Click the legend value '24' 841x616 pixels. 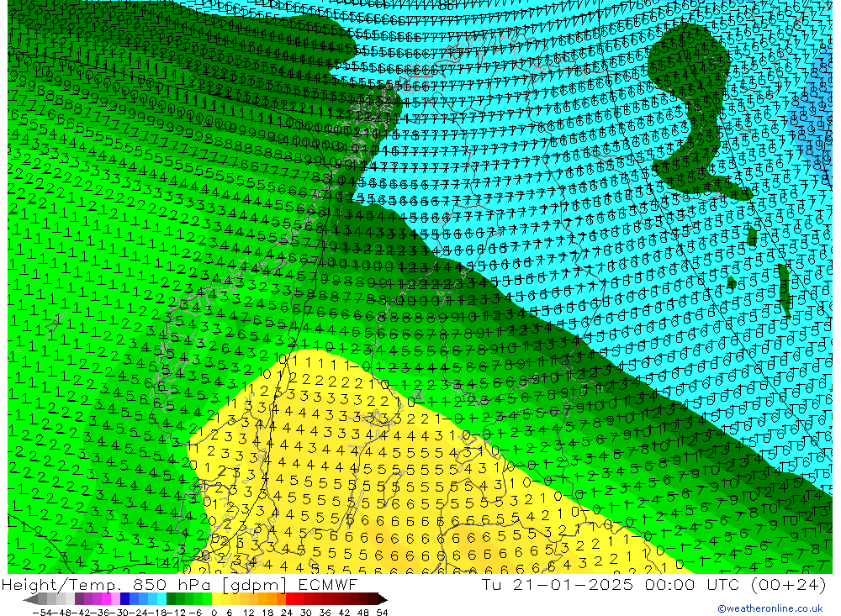click(x=287, y=613)
